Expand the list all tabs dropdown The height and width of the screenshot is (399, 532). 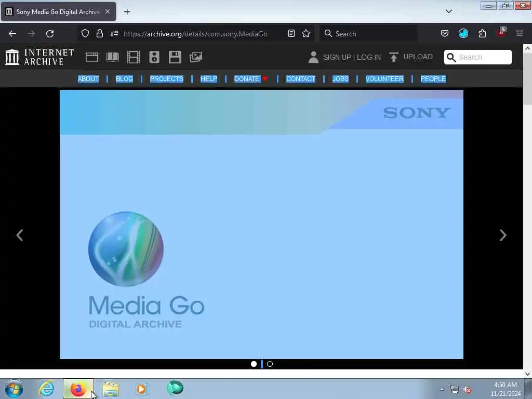point(448,11)
